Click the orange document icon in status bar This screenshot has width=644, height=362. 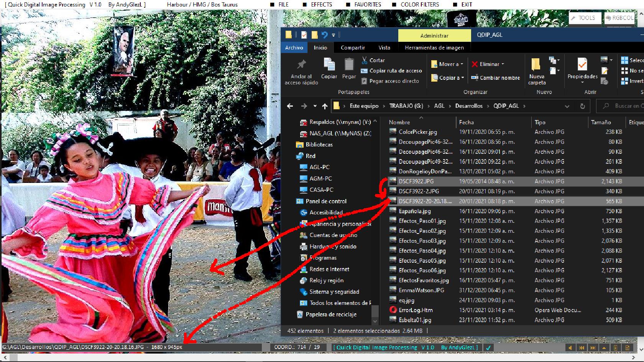click(x=627, y=347)
